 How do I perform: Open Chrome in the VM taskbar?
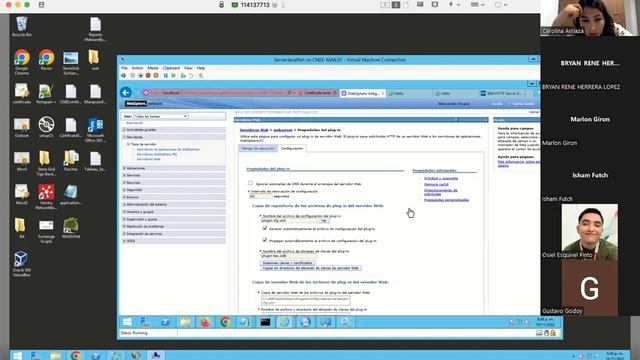click(225, 322)
